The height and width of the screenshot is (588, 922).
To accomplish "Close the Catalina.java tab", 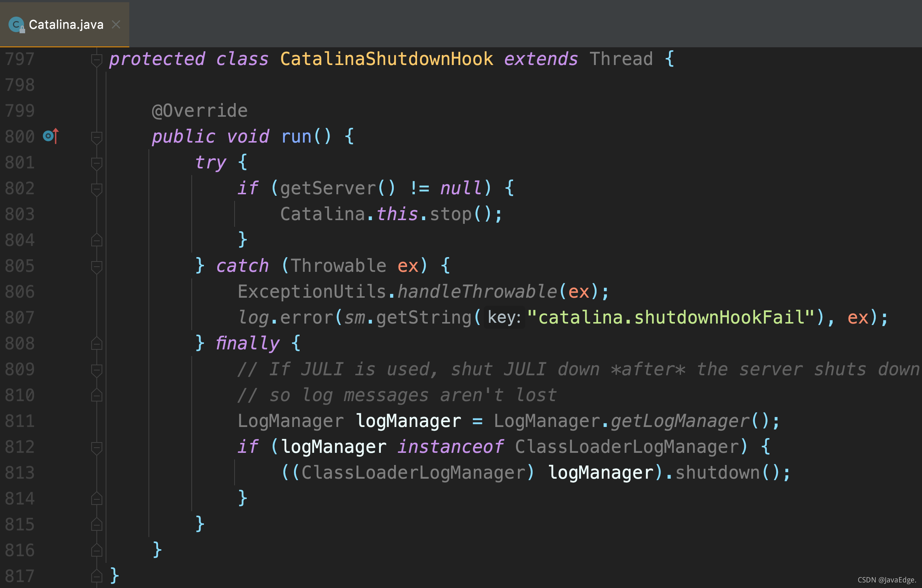I will [116, 25].
